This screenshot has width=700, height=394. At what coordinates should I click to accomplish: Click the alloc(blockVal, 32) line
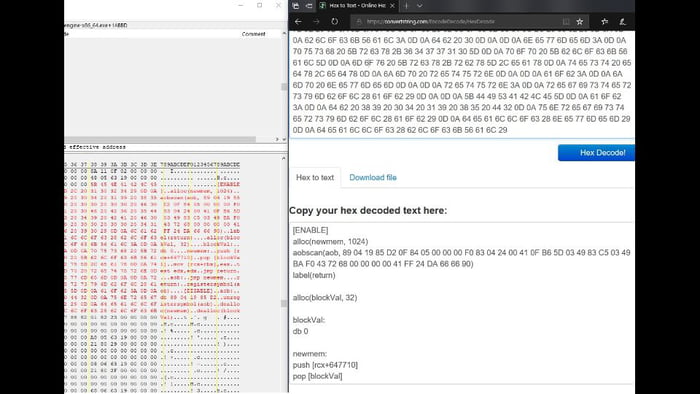tap(325, 298)
